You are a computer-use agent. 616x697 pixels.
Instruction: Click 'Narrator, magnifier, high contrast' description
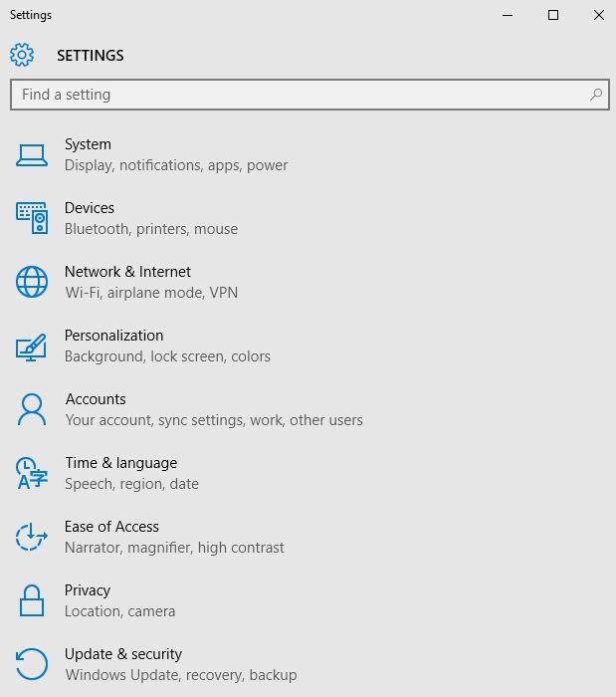coord(174,548)
